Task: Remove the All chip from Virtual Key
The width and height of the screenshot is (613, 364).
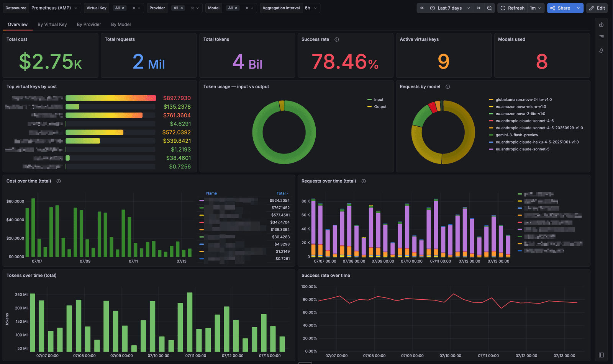Action: 123,8
